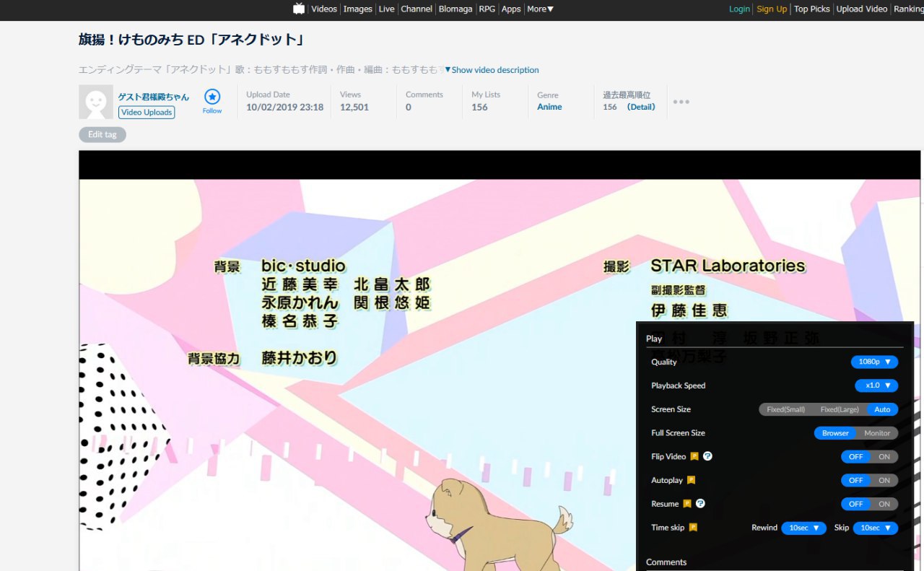Click the premium badge next to Time skip
Viewport: 924px width, 571px height.
[x=693, y=528]
